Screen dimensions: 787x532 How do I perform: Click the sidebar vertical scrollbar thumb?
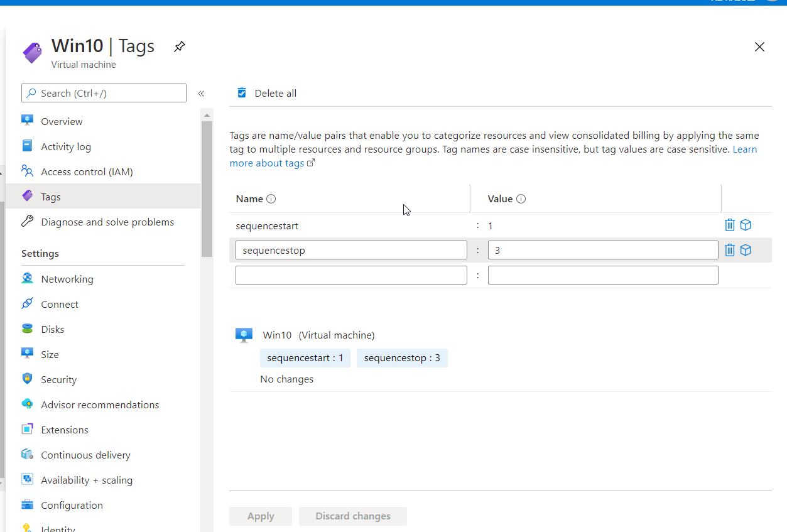(x=207, y=188)
